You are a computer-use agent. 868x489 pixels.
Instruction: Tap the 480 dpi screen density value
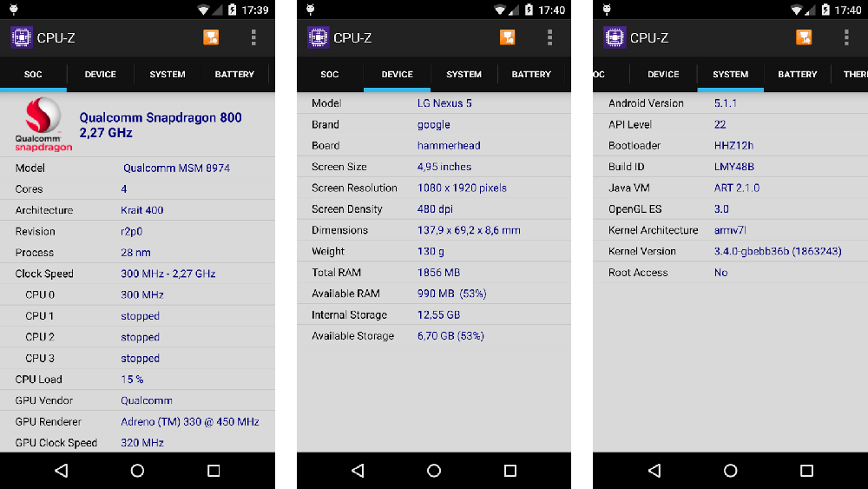pyautogui.click(x=435, y=208)
